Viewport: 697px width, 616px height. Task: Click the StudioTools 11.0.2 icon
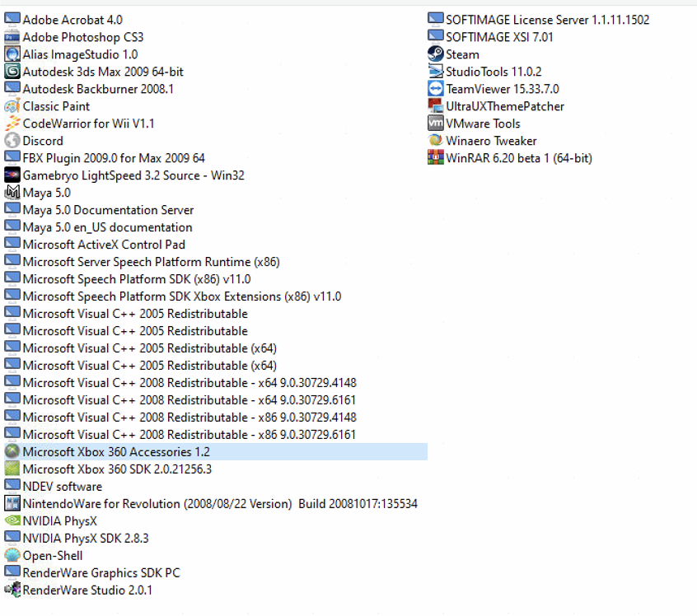point(436,72)
